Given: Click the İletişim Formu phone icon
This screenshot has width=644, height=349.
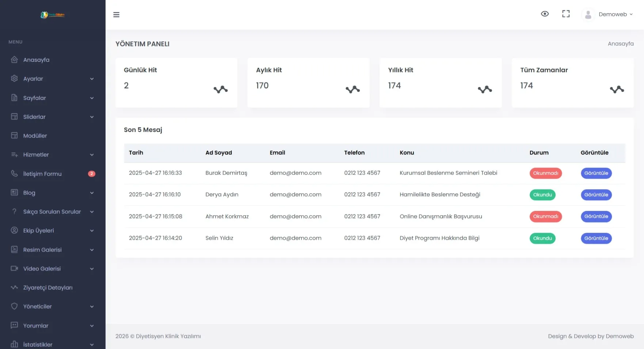Looking at the screenshot, I should [x=14, y=174].
